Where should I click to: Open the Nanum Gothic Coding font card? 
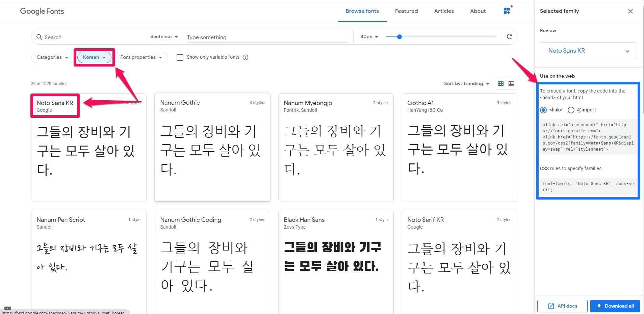point(212,262)
